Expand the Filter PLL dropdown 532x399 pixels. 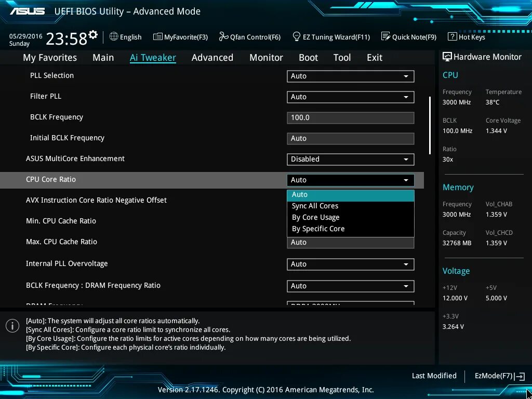click(x=351, y=97)
